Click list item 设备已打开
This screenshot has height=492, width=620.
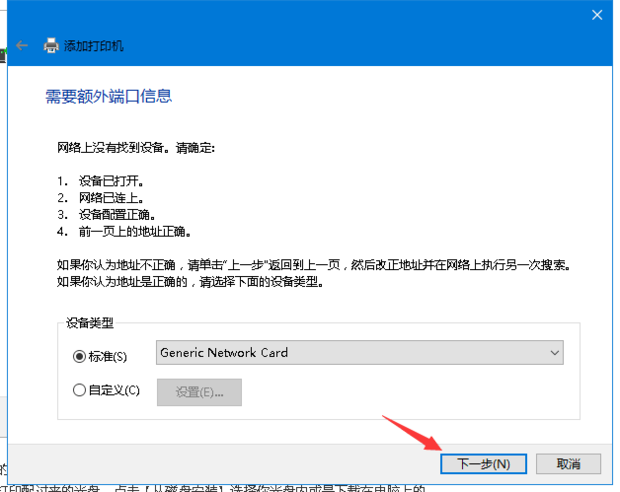111,182
